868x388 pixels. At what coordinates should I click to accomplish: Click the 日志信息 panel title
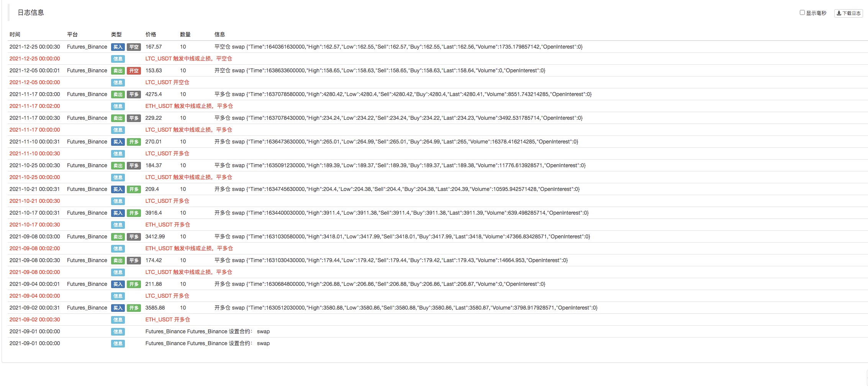tap(31, 13)
